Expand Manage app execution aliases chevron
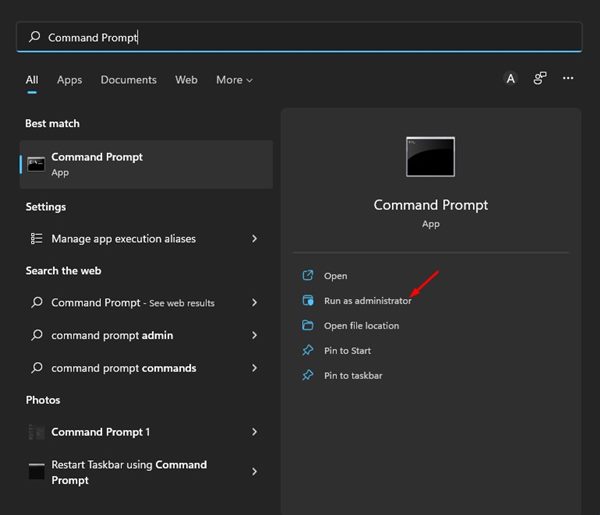 pos(254,239)
